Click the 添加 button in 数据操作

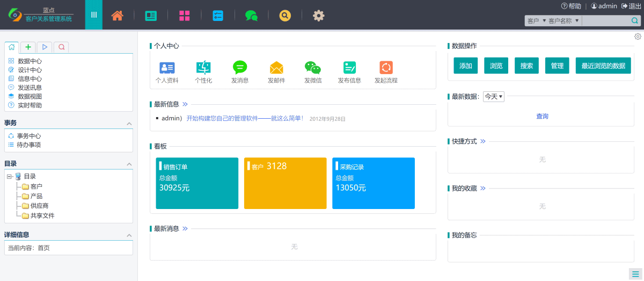click(465, 66)
